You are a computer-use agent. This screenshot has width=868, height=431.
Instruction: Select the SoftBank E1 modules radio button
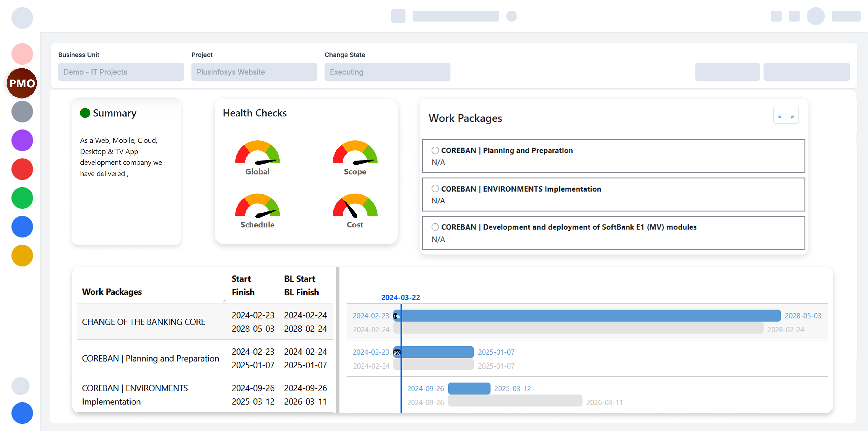coord(435,227)
